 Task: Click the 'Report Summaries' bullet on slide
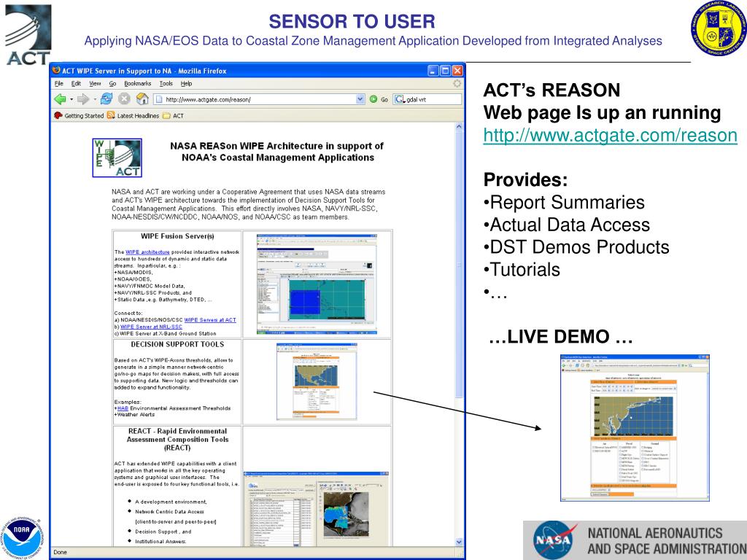click(x=567, y=202)
